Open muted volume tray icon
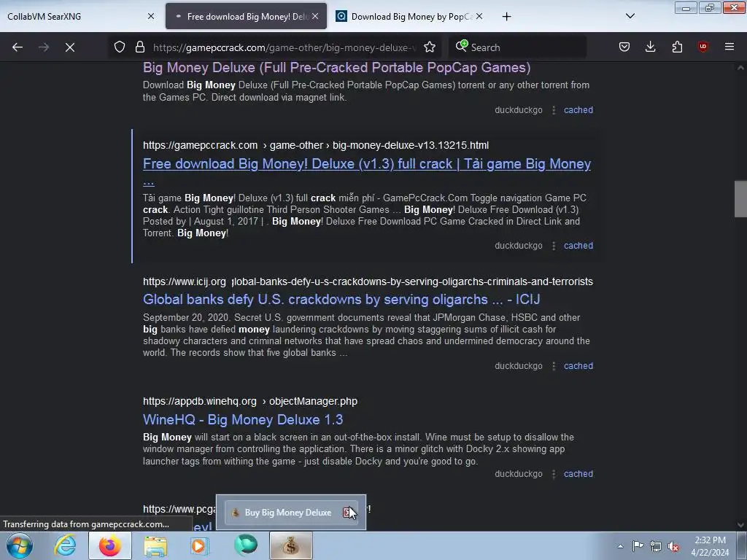 [673, 546]
